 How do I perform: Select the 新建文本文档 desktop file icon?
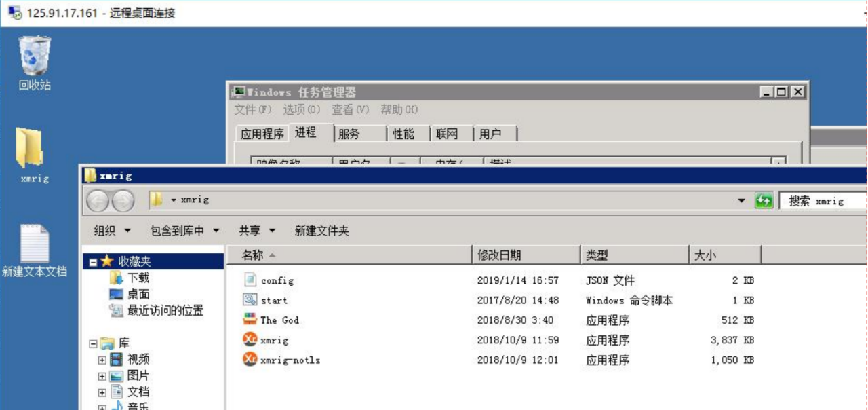click(x=34, y=243)
